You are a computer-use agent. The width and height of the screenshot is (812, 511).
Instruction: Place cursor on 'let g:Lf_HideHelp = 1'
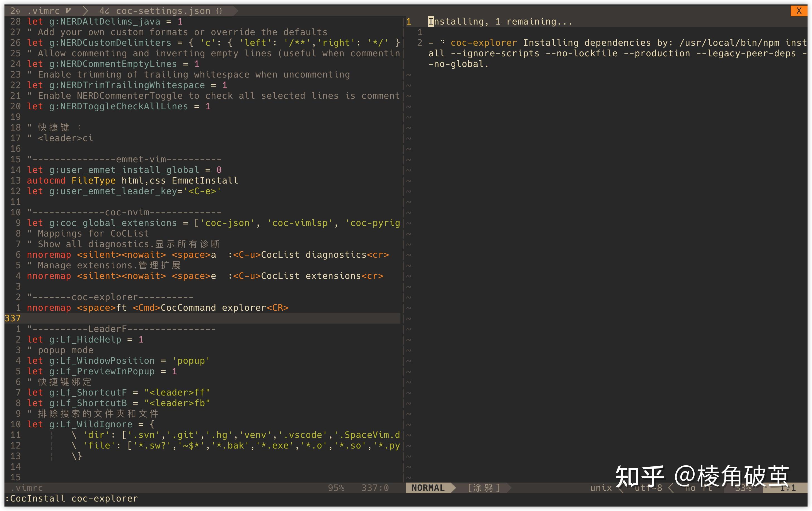coord(85,340)
